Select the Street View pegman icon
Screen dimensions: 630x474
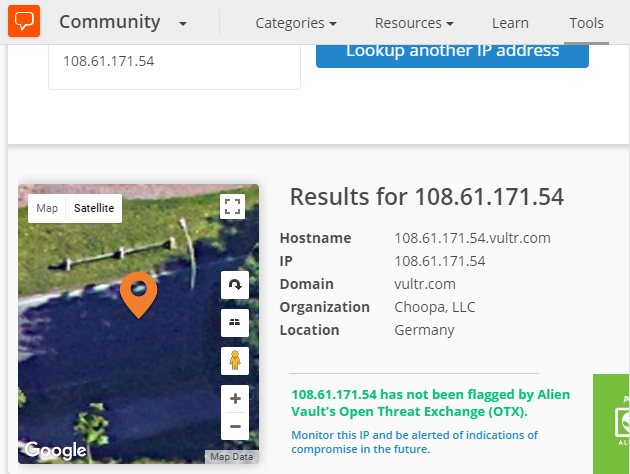[x=235, y=360]
